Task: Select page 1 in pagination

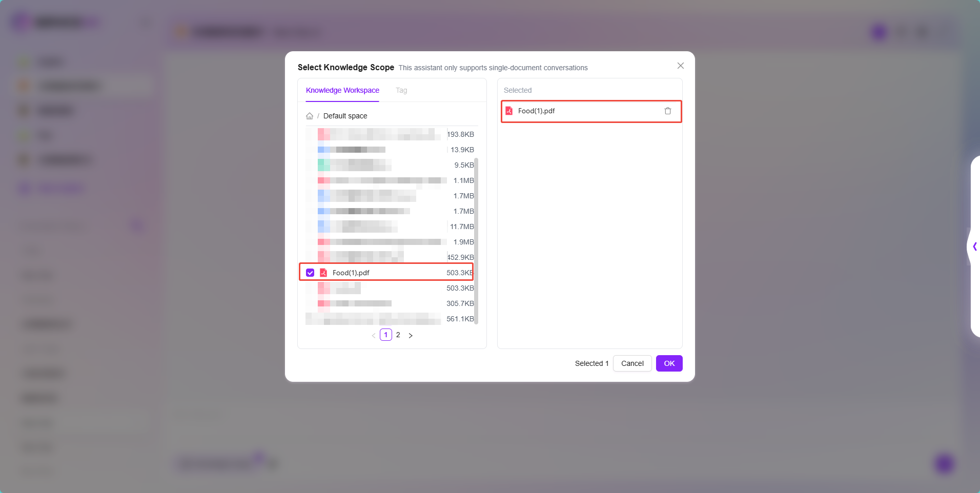Action: [386, 335]
